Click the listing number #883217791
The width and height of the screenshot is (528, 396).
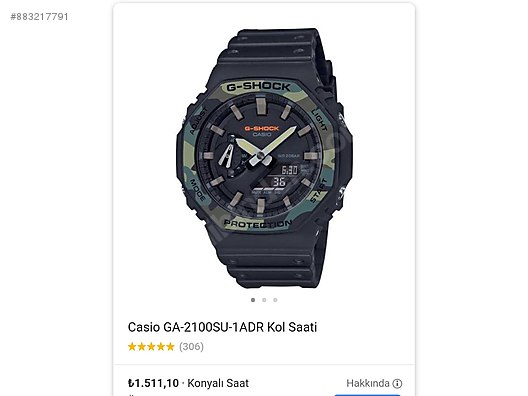pyautogui.click(x=39, y=17)
